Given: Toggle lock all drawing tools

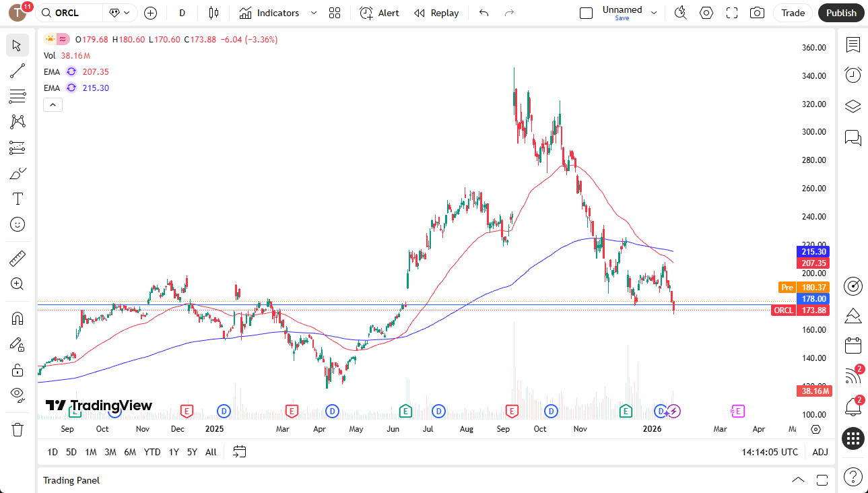Looking at the screenshot, I should (x=18, y=369).
